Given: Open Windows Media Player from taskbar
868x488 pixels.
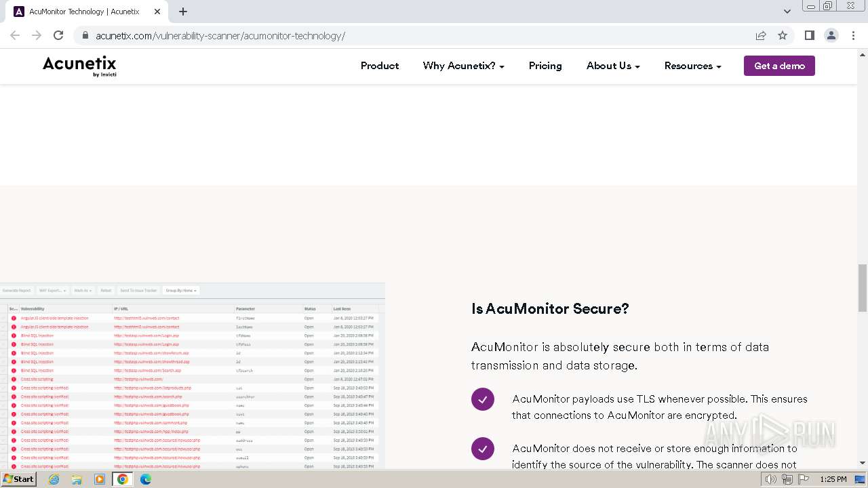Looking at the screenshot, I should click(x=100, y=479).
